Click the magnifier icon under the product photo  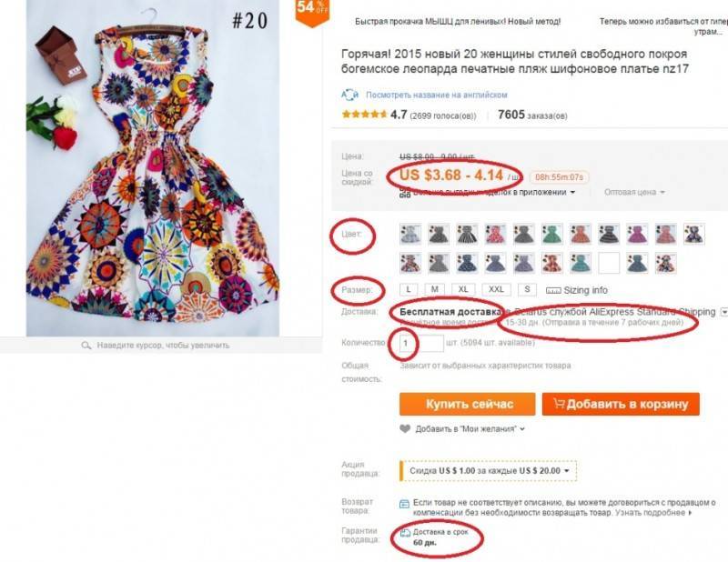tap(86, 346)
